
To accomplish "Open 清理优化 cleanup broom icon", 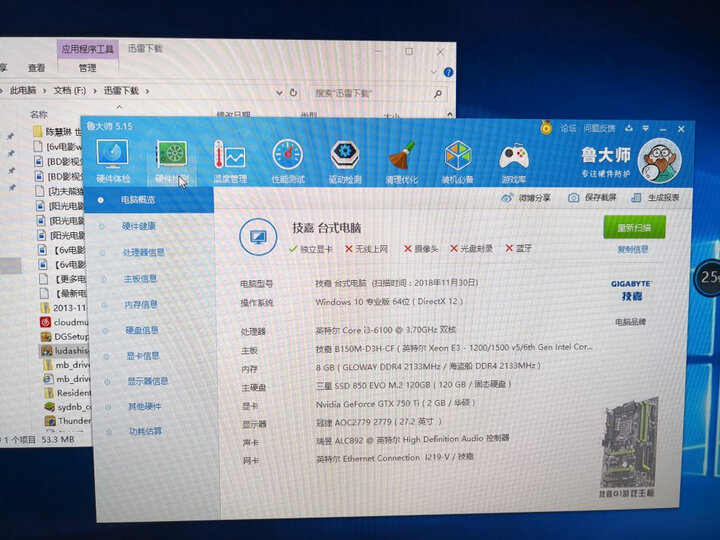I will (402, 163).
